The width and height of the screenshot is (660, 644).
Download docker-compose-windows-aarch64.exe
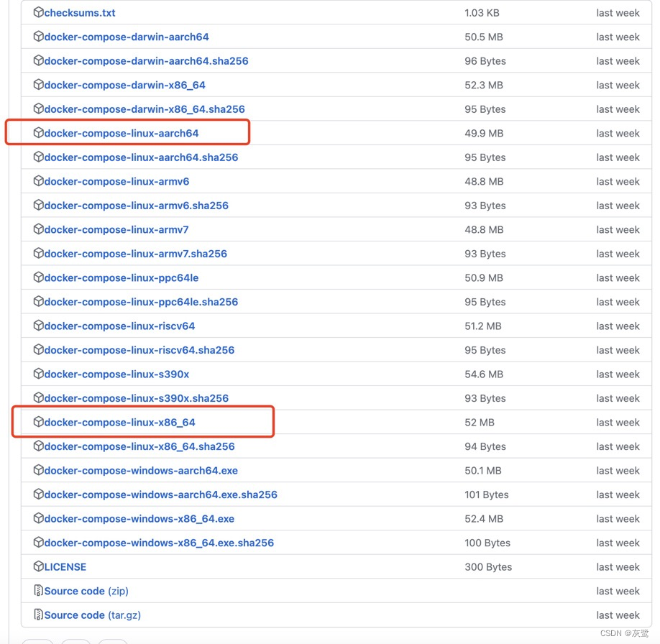point(141,471)
